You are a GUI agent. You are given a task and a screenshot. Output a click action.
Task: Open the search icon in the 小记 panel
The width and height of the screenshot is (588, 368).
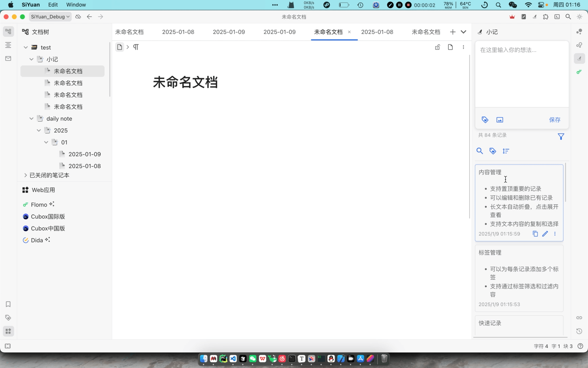[480, 151]
